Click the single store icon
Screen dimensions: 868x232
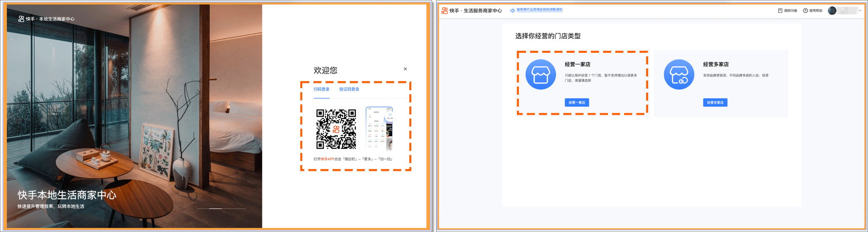point(541,75)
